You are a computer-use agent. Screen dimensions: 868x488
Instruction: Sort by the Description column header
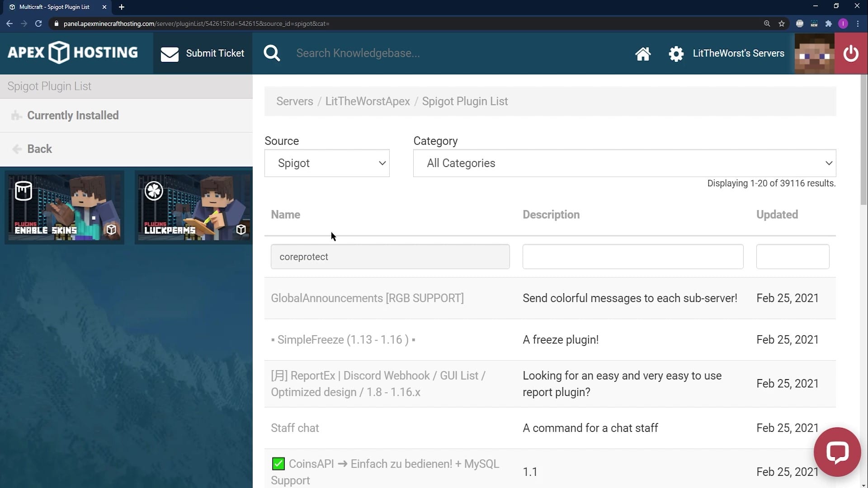[x=551, y=215]
